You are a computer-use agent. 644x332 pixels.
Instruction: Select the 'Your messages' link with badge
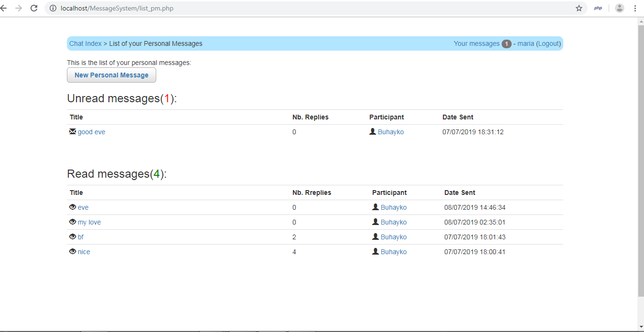tap(476, 43)
